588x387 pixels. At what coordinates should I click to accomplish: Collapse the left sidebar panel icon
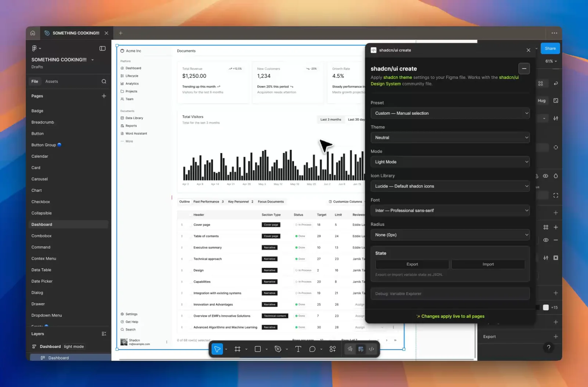[103, 48]
